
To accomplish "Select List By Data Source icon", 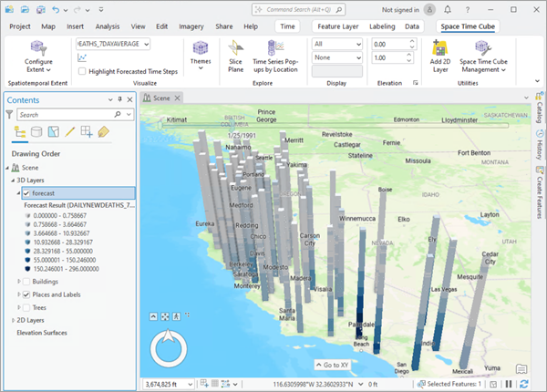I will pyautogui.click(x=36, y=133).
